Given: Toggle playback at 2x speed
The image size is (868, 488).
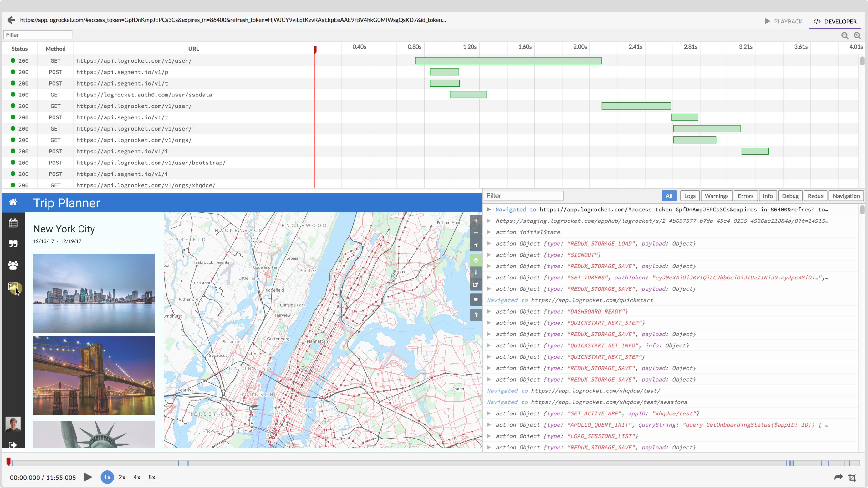Looking at the screenshot, I should click(x=121, y=477).
